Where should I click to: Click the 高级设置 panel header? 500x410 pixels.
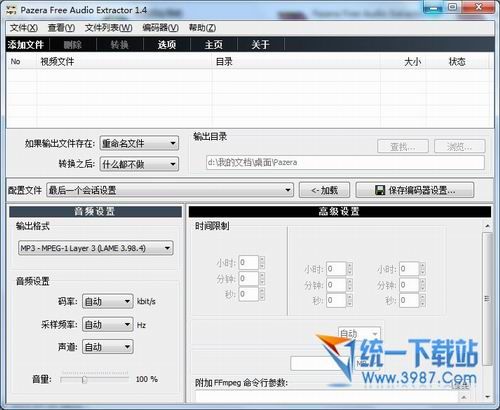coord(340,211)
